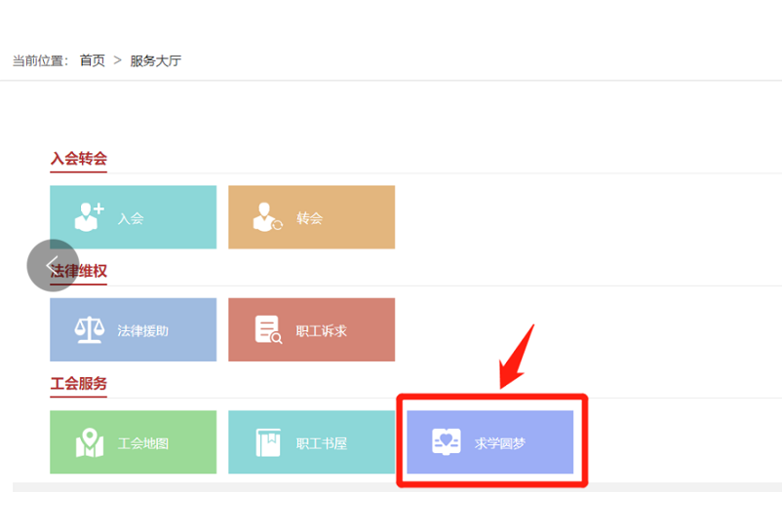782x532 pixels.
Task: Click the 职工书屋 book icon
Action: coord(268,442)
